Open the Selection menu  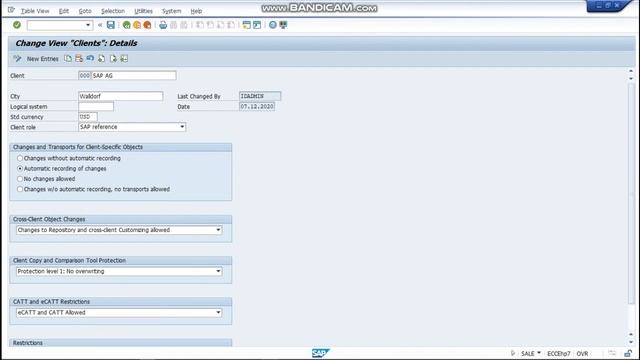pyautogui.click(x=113, y=11)
